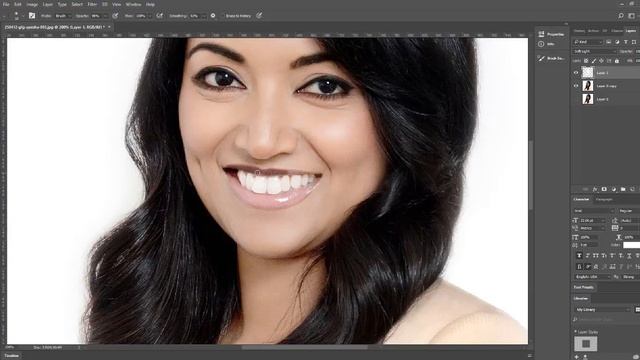Screen dimensions: 640x360
Task: Switch to the Channels tab
Action: 617,31
